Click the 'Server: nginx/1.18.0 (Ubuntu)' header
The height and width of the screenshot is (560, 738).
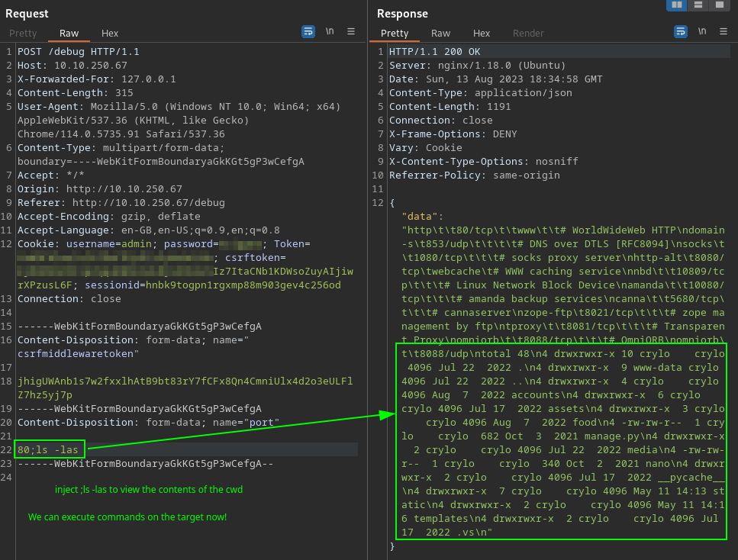pyautogui.click(x=477, y=66)
